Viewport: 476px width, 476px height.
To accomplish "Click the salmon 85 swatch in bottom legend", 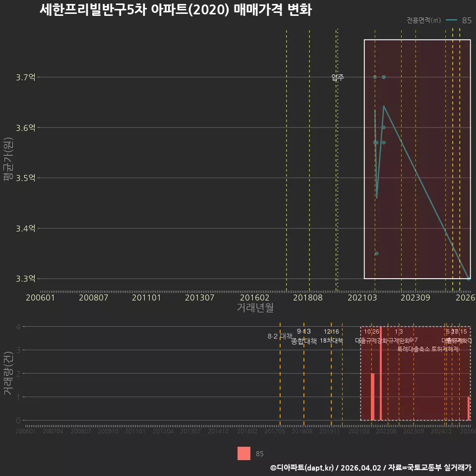I will pyautogui.click(x=244, y=453).
